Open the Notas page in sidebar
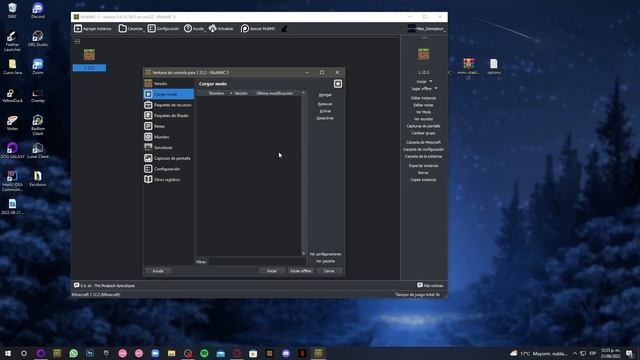 169,126
